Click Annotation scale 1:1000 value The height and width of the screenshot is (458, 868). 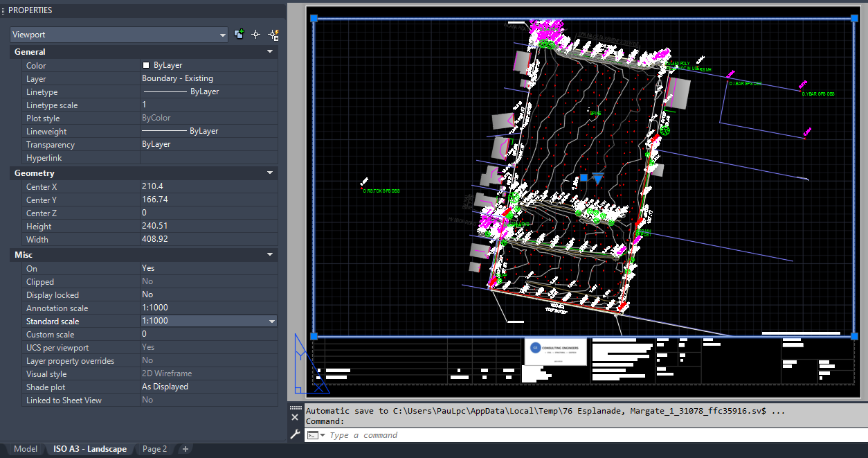point(209,308)
